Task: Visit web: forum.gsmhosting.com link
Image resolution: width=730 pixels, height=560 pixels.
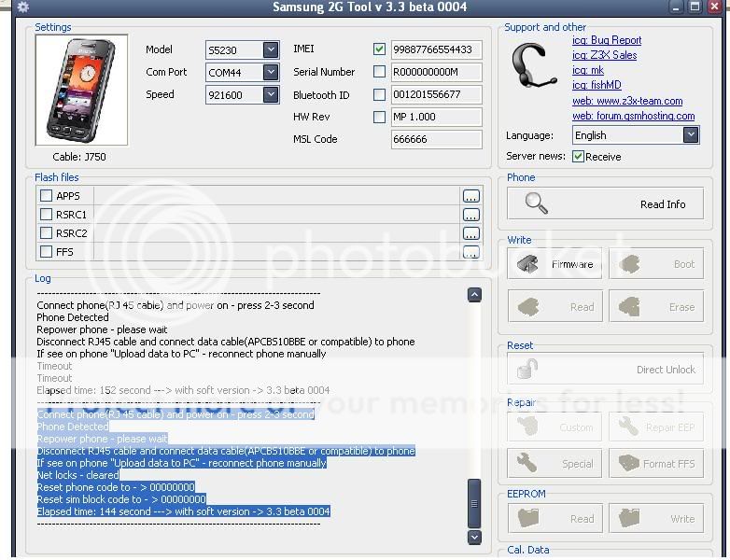Action: (633, 116)
